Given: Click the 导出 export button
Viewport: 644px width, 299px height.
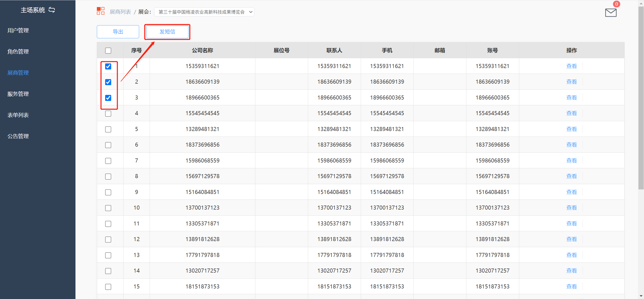Looking at the screenshot, I should coord(118,32).
